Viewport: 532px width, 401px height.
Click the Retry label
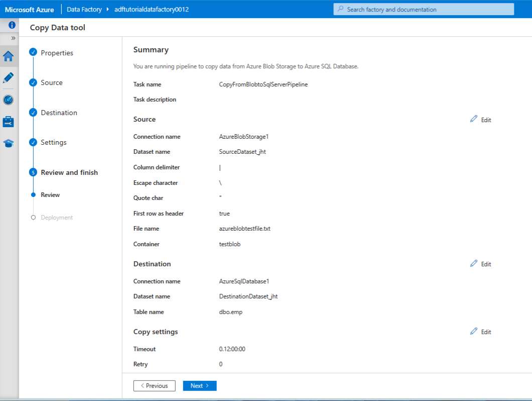(141, 364)
